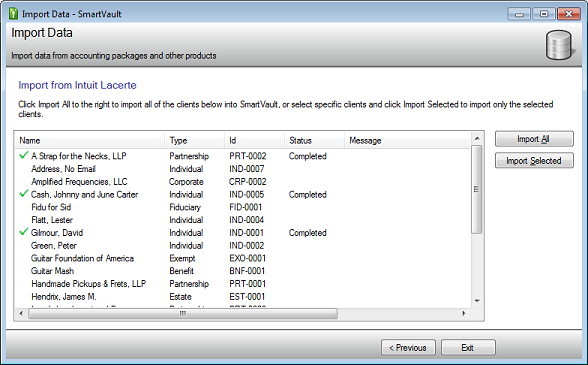The height and width of the screenshot is (365, 588).
Task: Click Completed status for PRT-0002 row
Action: point(308,156)
